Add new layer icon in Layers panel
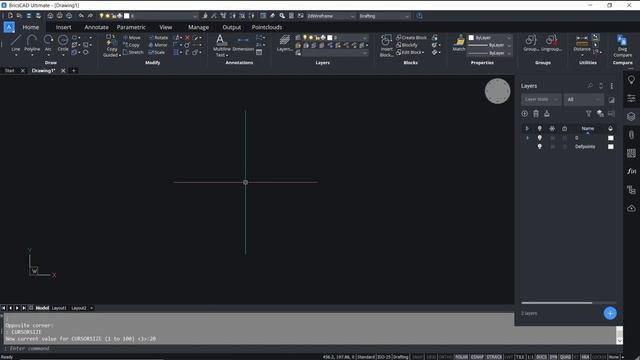This screenshot has width=640, height=360. 524,114
